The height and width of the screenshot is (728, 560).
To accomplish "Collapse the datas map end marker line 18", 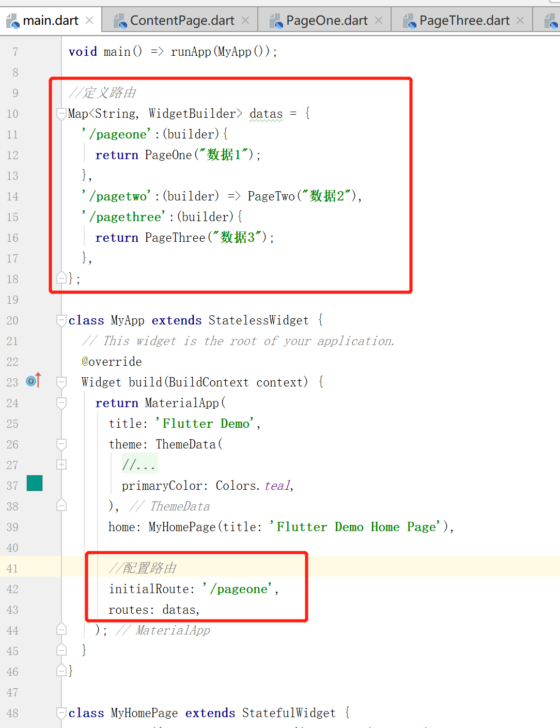I will coord(61,278).
